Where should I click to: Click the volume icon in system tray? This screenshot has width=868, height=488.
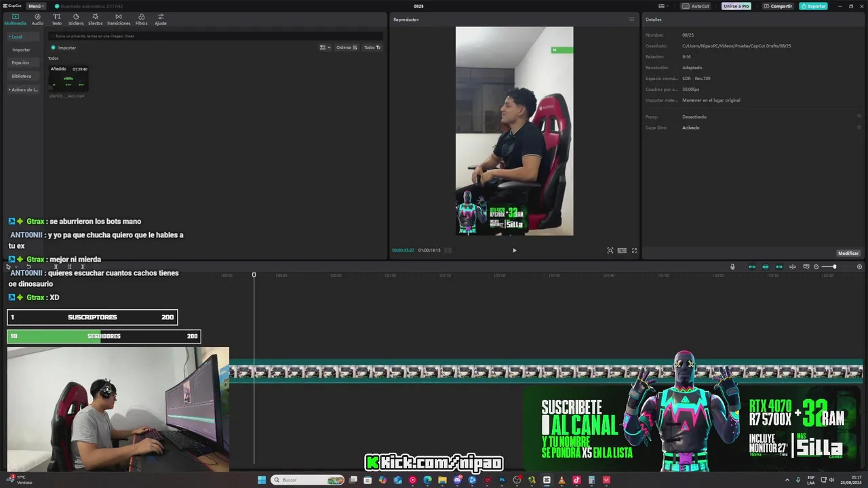[x=833, y=480]
